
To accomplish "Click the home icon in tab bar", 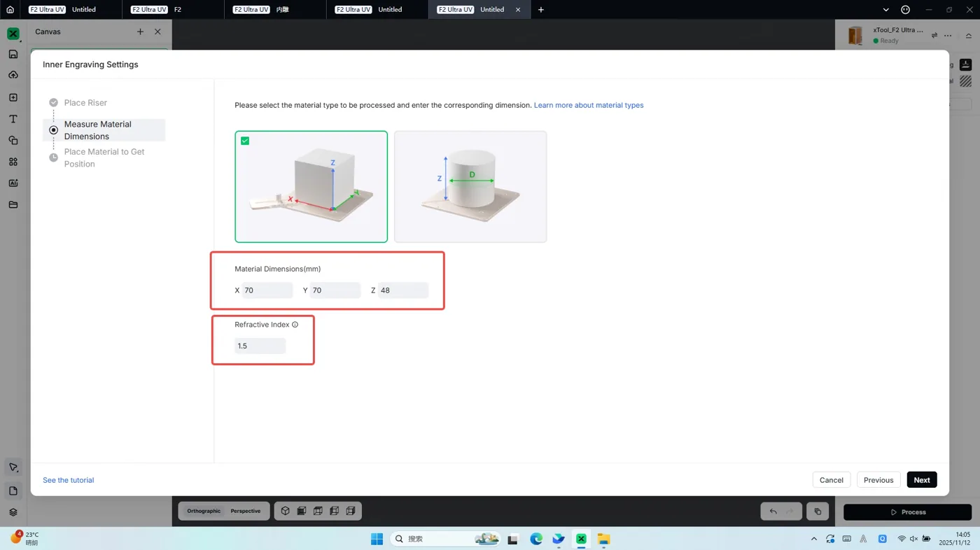I will pyautogui.click(x=10, y=10).
